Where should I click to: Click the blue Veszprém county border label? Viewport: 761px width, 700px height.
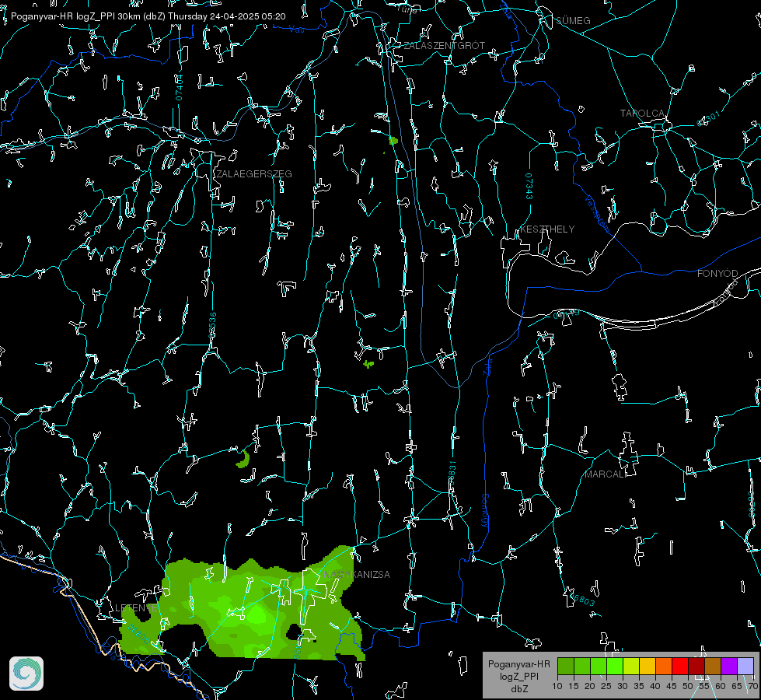coord(598,214)
